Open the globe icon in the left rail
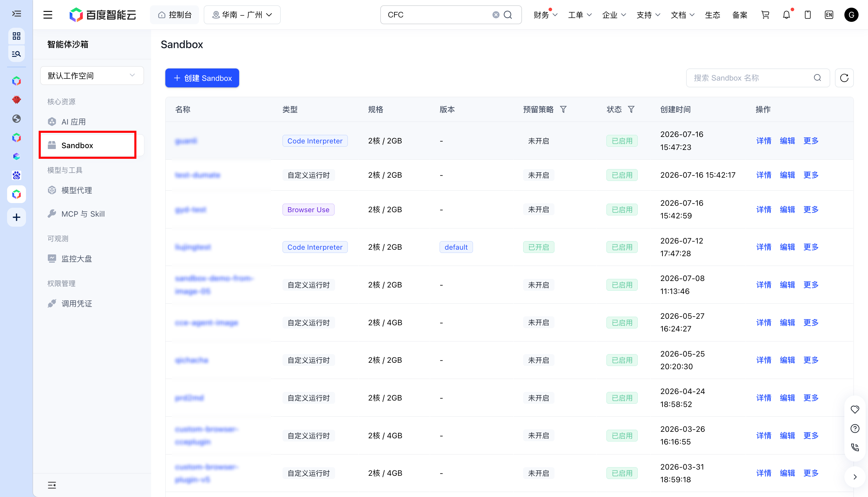 coord(17,118)
